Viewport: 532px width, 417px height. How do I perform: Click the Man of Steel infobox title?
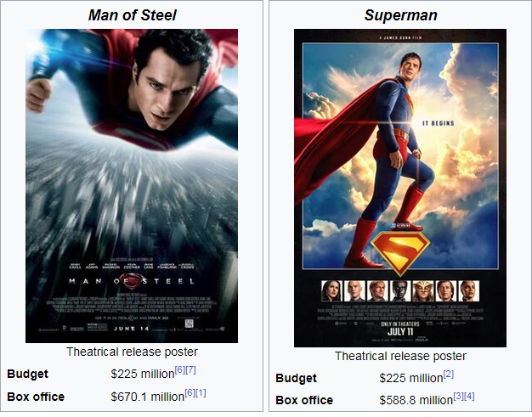pos(132,14)
